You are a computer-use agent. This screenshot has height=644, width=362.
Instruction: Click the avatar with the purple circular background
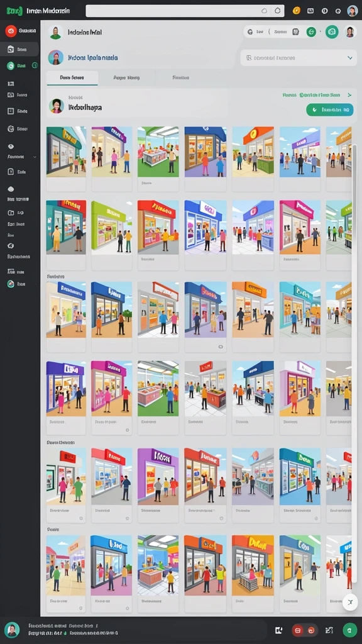click(56, 57)
